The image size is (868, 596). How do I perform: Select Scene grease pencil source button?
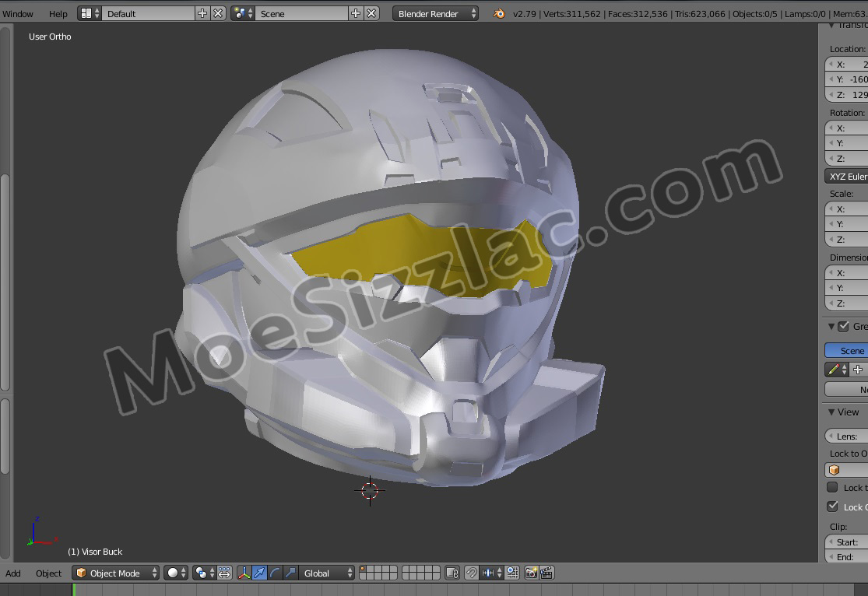pos(846,350)
